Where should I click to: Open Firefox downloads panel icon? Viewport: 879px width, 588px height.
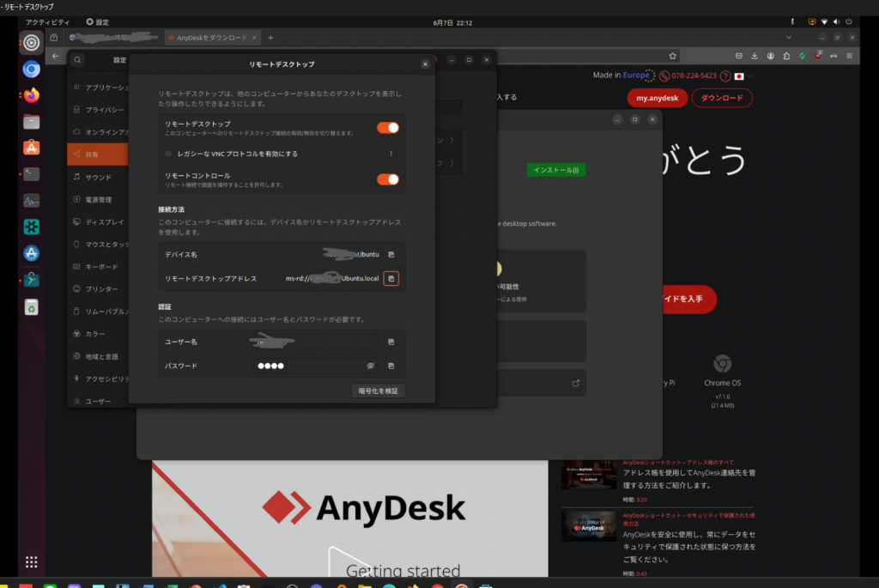tap(754, 56)
